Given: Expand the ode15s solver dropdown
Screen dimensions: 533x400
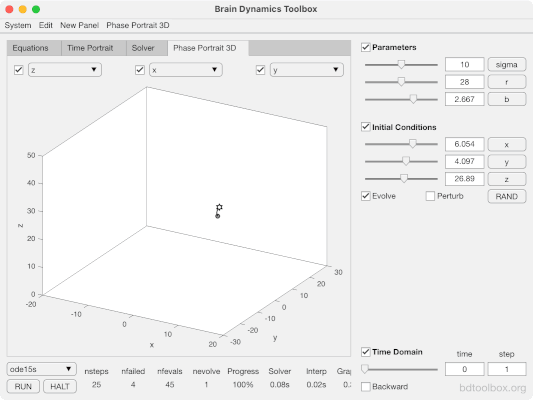Looking at the screenshot, I should (x=41, y=369).
